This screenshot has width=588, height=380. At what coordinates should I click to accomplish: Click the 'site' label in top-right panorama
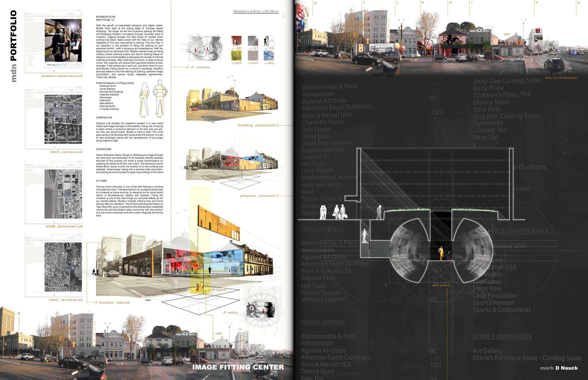click(x=507, y=34)
